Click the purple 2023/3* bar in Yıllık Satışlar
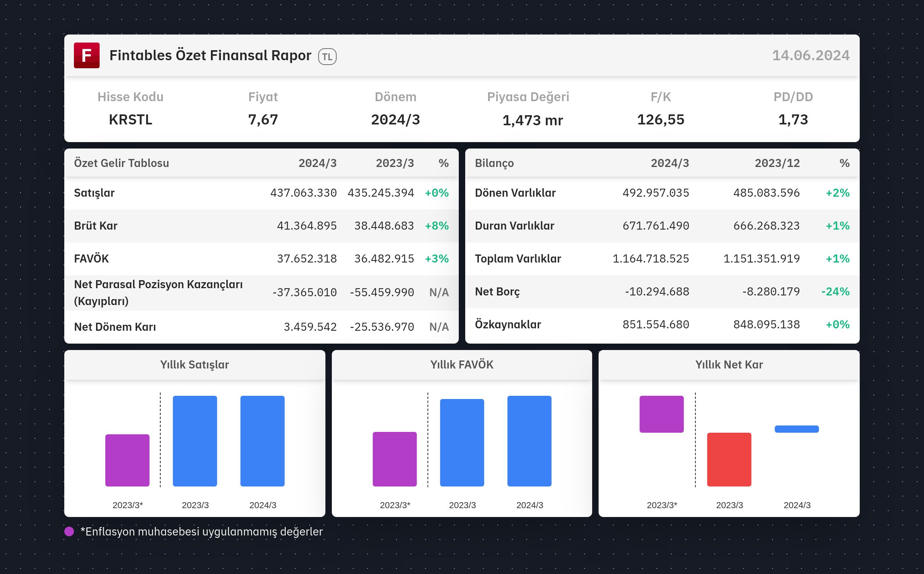 (x=127, y=460)
